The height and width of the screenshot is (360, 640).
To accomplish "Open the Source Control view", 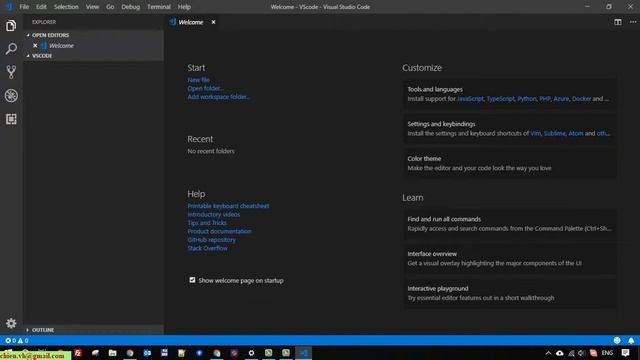I will tap(11, 72).
